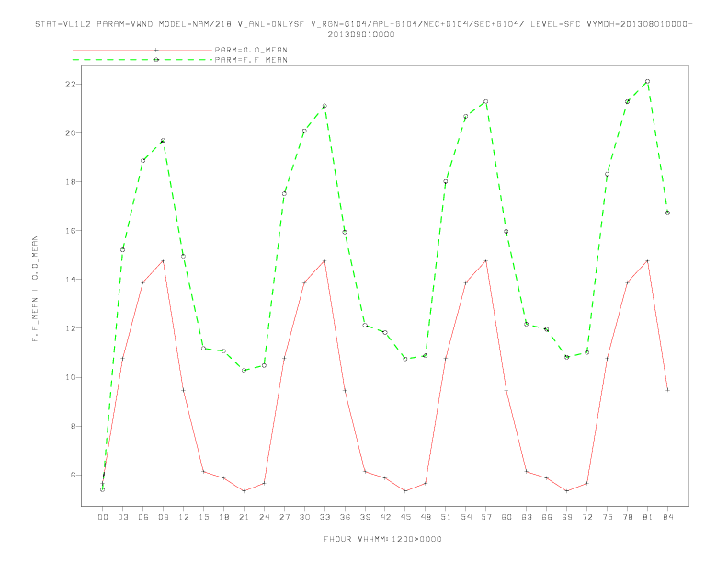Click the red O.O_MEAN peak point at hour 09
Screen dimensions: 728x563
tap(163, 261)
